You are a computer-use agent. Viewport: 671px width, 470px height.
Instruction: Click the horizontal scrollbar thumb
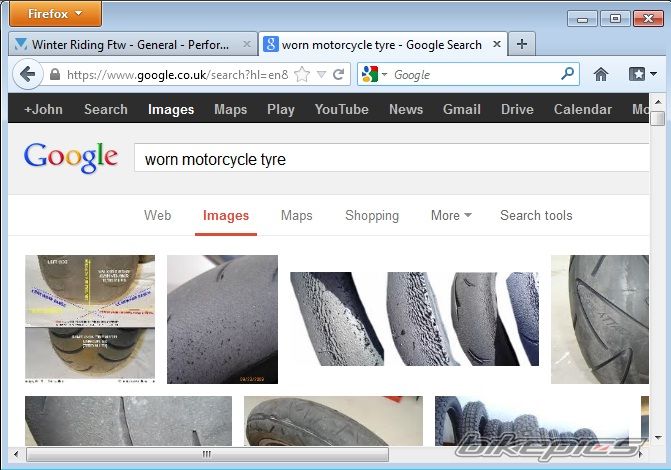pos(207,454)
